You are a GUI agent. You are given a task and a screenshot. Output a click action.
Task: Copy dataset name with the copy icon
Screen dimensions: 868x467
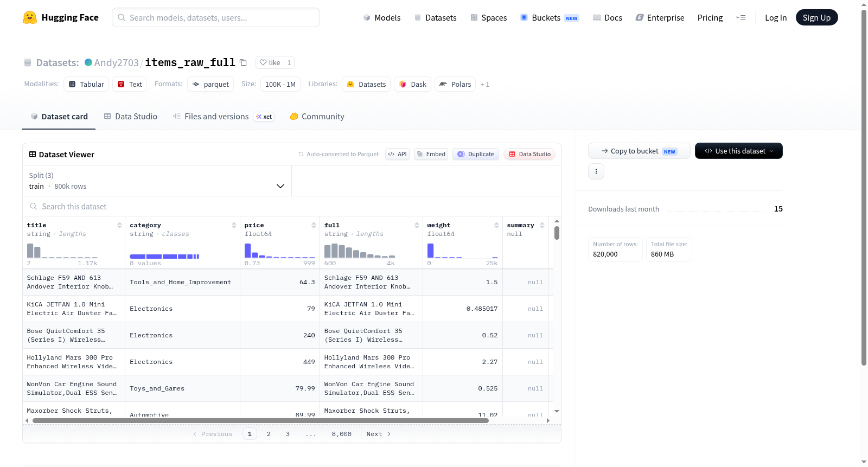coord(243,62)
